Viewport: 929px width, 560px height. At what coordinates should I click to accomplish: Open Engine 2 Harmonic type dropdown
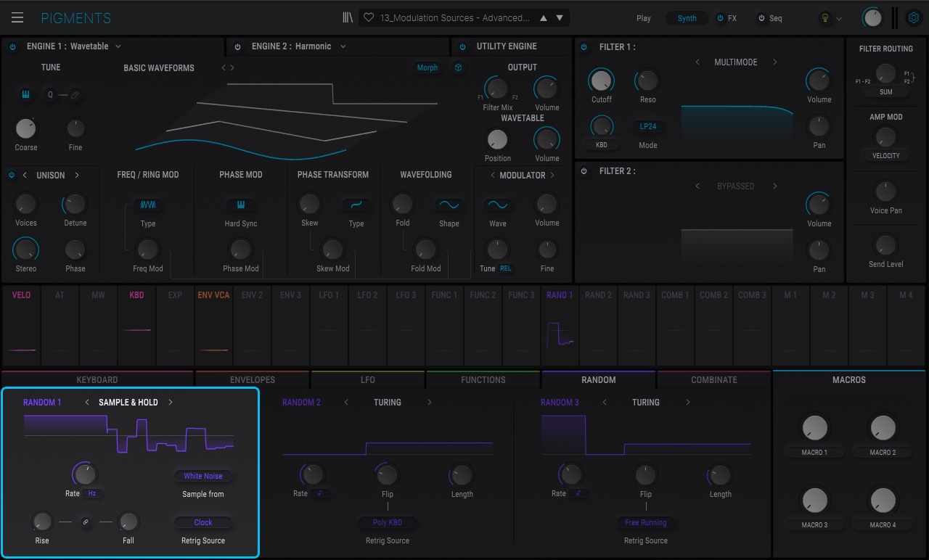click(x=299, y=46)
